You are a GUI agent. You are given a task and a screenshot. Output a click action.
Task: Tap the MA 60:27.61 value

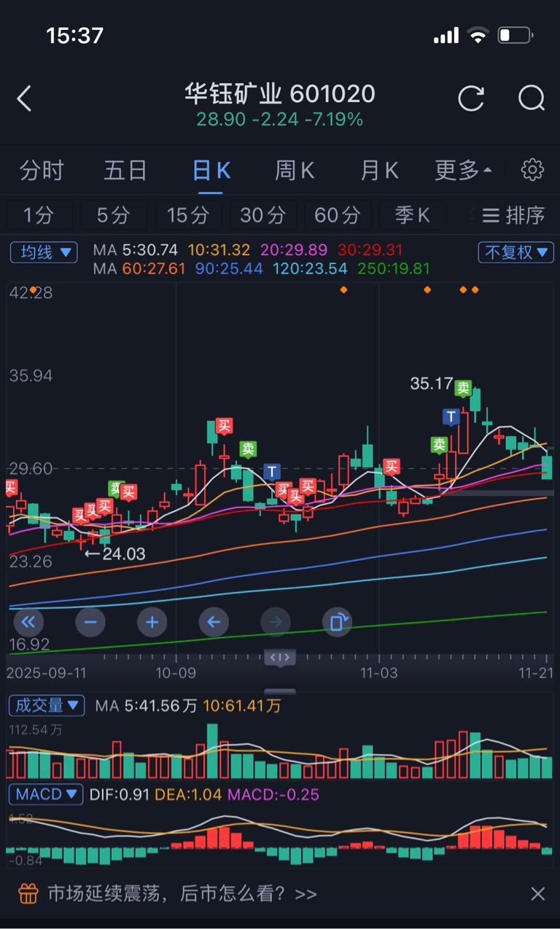(155, 268)
